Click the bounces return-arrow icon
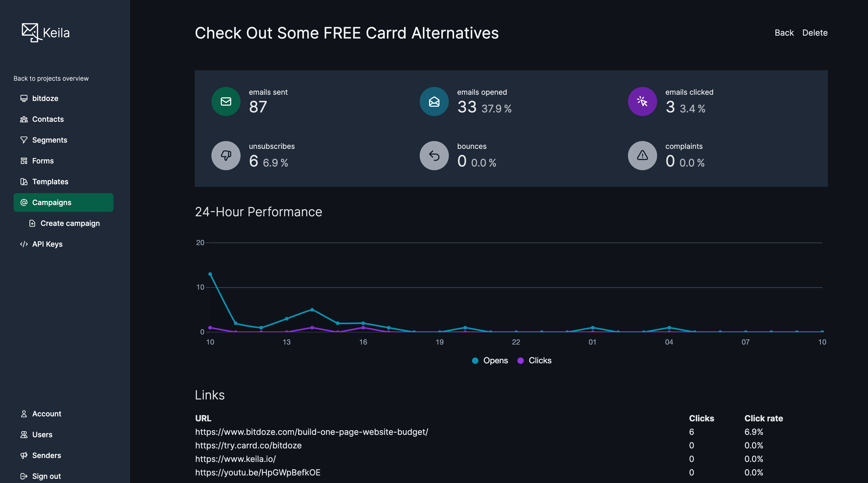868x483 pixels. [434, 155]
